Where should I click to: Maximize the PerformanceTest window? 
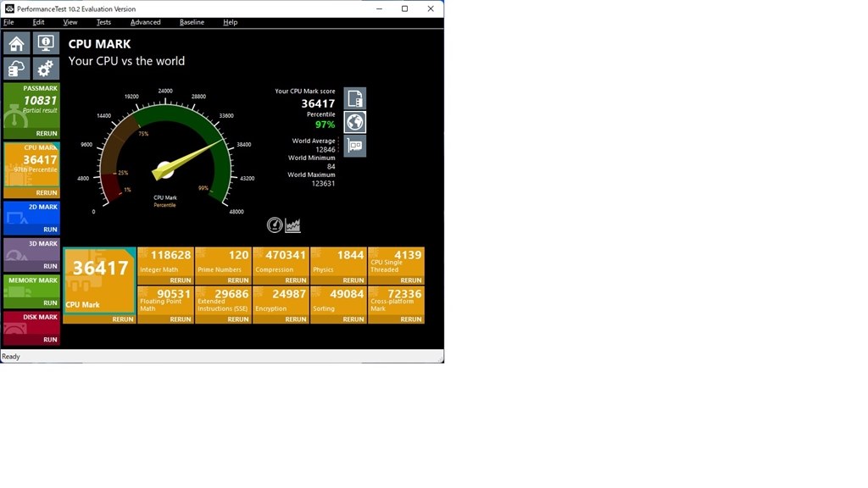click(x=404, y=8)
